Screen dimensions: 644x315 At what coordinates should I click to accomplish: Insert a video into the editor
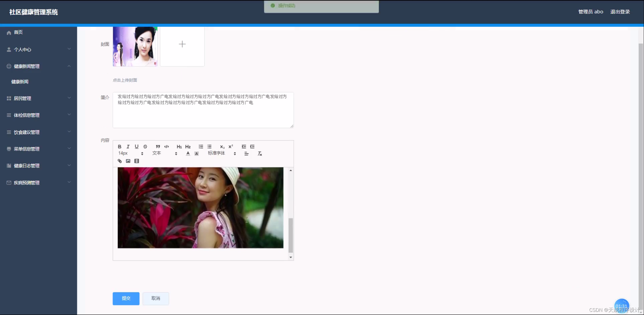[137, 161]
